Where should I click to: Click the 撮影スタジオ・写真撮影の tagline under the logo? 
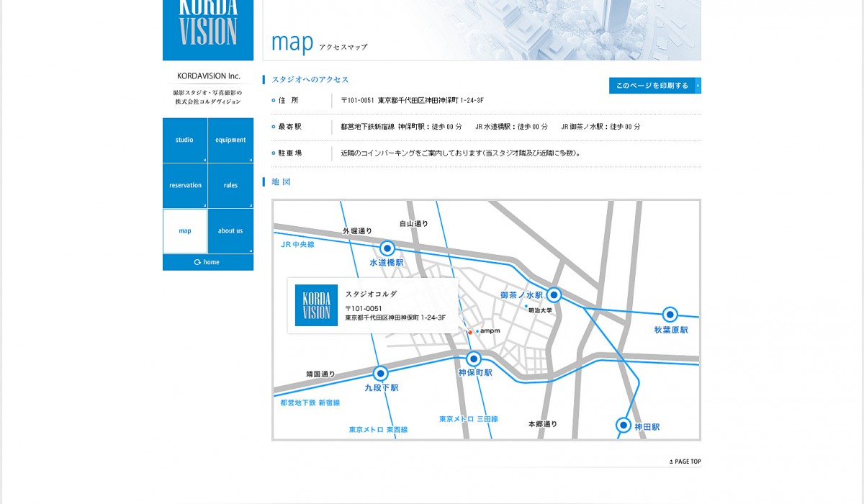click(208, 93)
